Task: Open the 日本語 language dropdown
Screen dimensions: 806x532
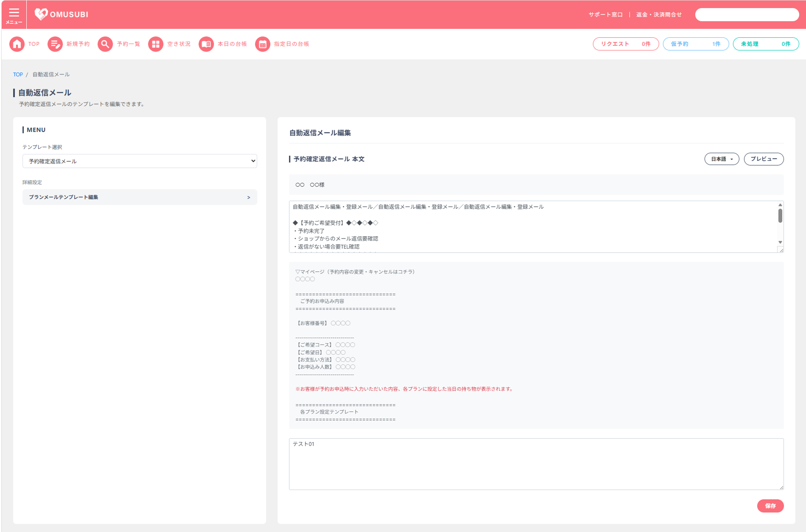Action: pos(722,159)
